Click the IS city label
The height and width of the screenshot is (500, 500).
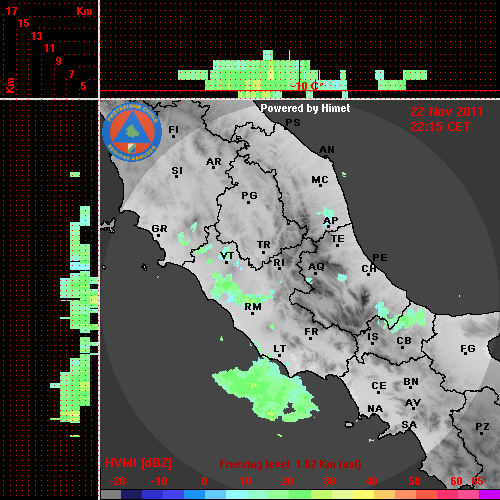pos(373,337)
